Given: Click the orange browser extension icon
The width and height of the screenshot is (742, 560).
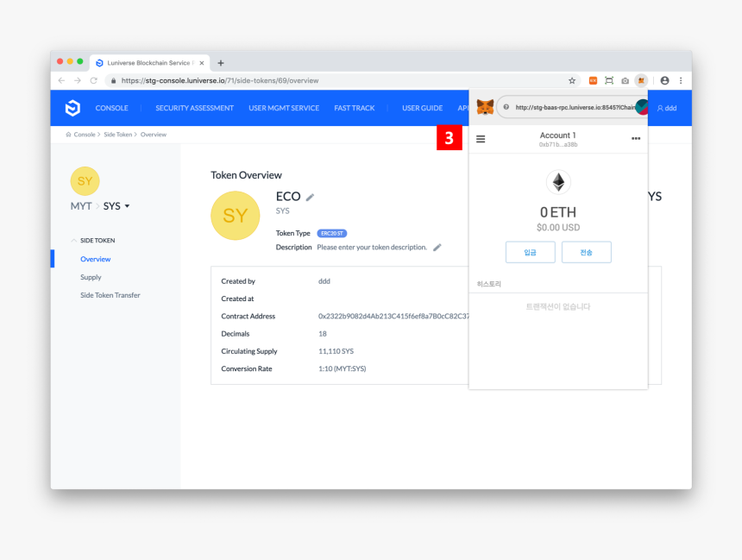Looking at the screenshot, I should pos(593,80).
